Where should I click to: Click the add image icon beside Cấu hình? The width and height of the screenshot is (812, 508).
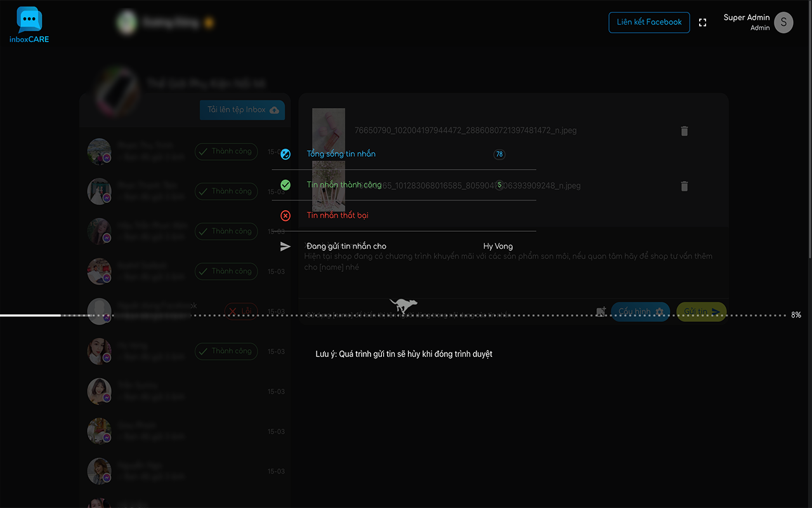click(601, 312)
